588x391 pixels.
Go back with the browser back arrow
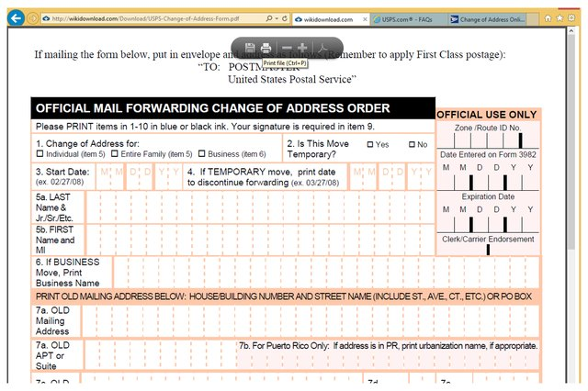(x=16, y=18)
